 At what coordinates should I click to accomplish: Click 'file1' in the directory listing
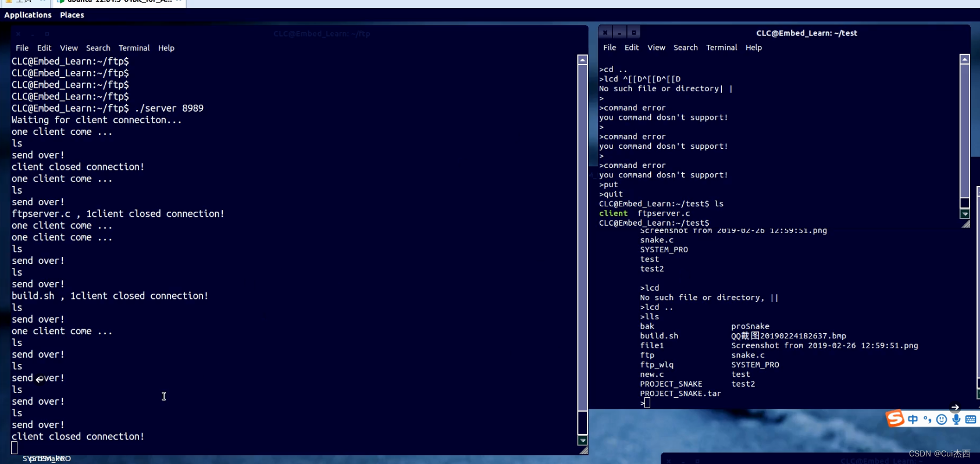click(x=652, y=345)
